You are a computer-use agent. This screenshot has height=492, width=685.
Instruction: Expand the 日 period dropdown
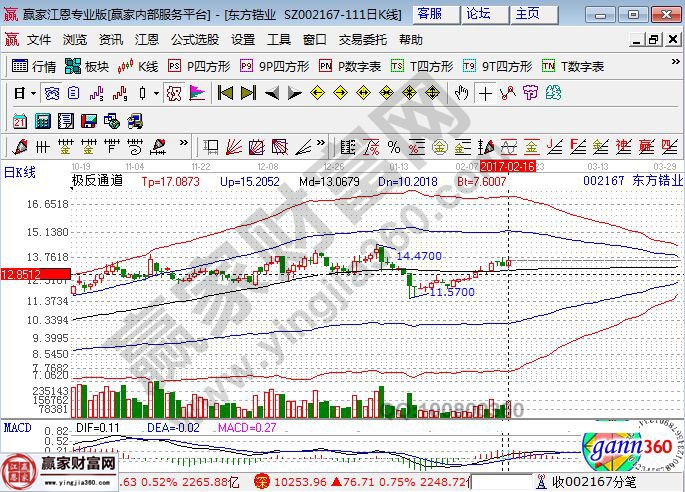coord(32,93)
